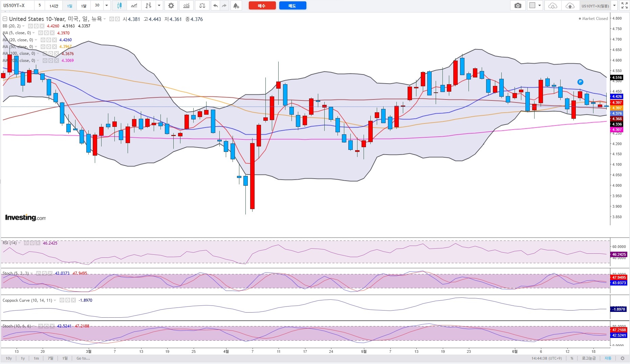Screen dimensions: 630x364
Task: Take a snapshot with the camera icon
Action: click(518, 5)
